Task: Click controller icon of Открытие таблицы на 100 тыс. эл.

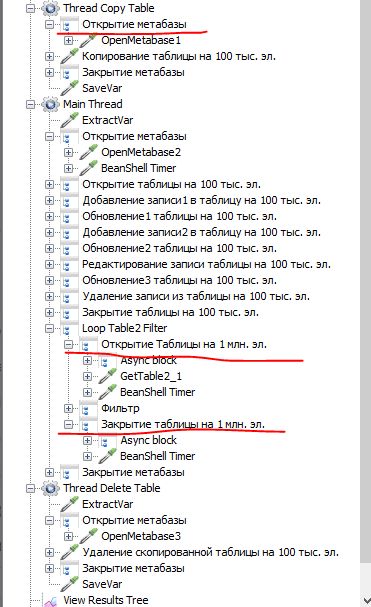Action: point(69,184)
